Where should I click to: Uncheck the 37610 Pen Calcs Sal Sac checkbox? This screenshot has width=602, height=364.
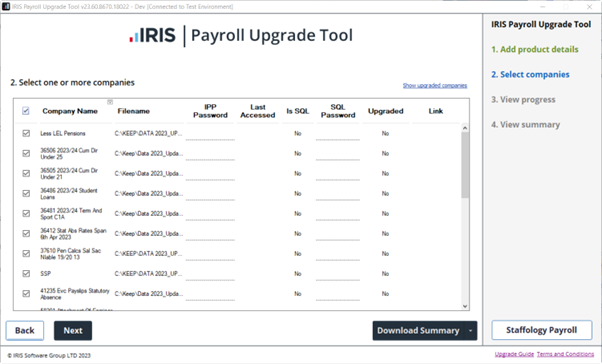coord(26,253)
